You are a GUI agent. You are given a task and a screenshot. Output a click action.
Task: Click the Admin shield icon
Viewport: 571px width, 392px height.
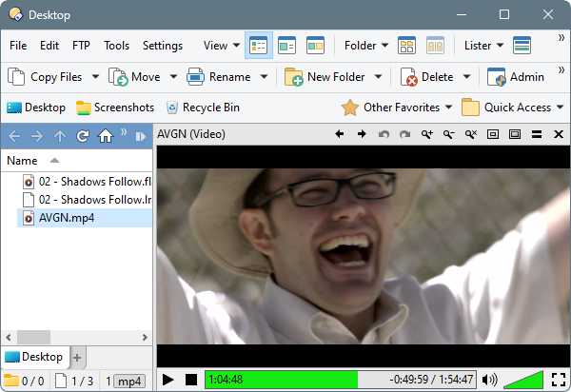pos(497,77)
